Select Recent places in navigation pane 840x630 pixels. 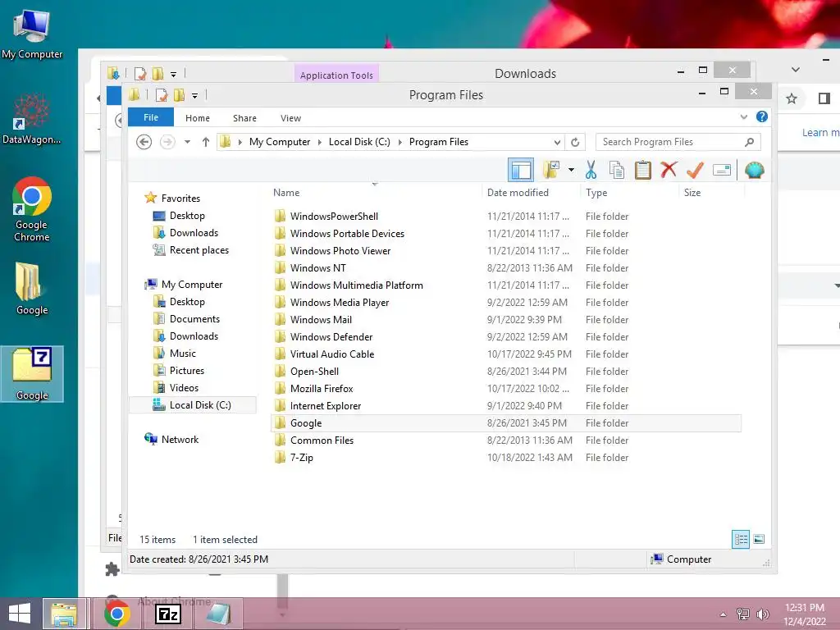click(199, 250)
